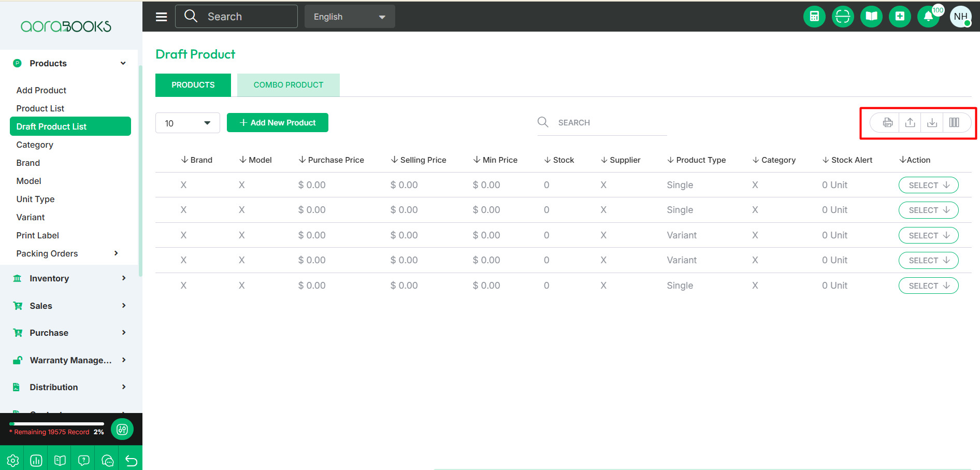
Task: Sort table by Supplier column header
Action: (x=621, y=160)
